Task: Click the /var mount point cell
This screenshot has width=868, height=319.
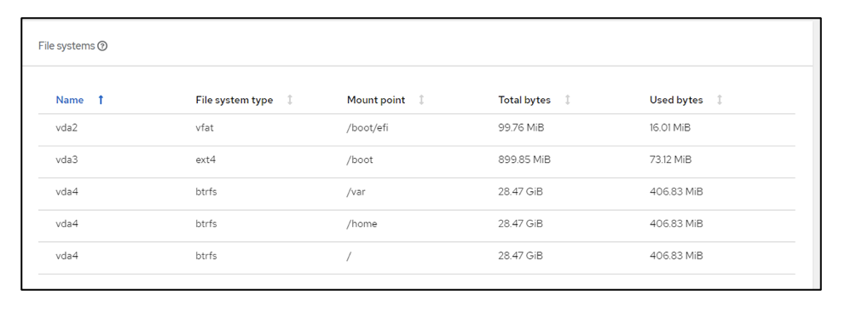Action: 356,192
